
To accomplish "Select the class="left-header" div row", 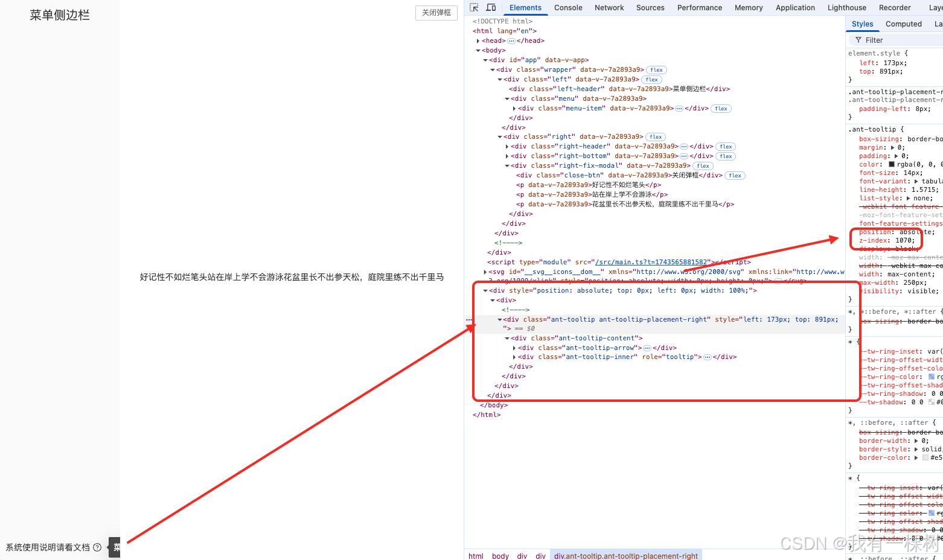I will [x=619, y=89].
